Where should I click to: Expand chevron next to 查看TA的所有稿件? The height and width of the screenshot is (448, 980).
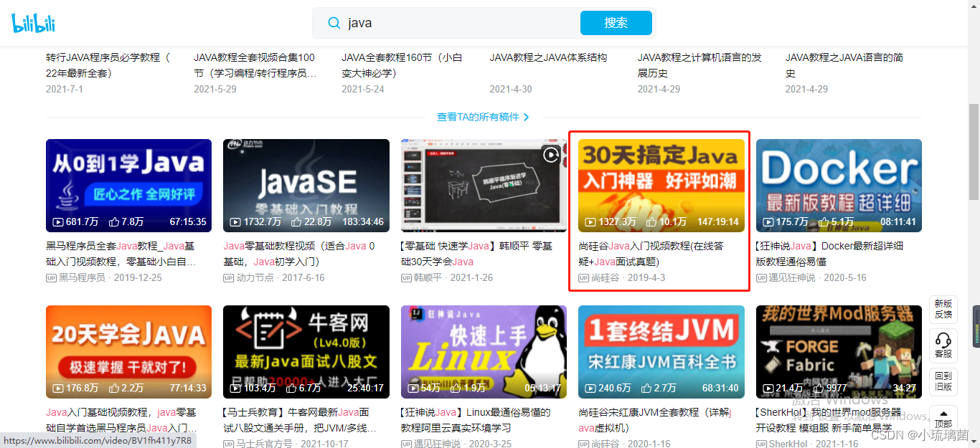[x=526, y=117]
